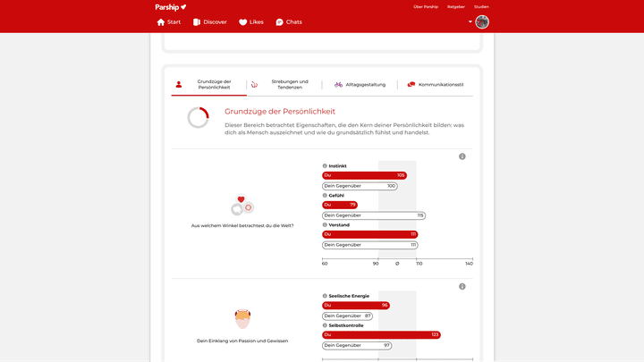Open the Über Parship link
Viewport: 644px width, 362px height.
click(426, 6)
